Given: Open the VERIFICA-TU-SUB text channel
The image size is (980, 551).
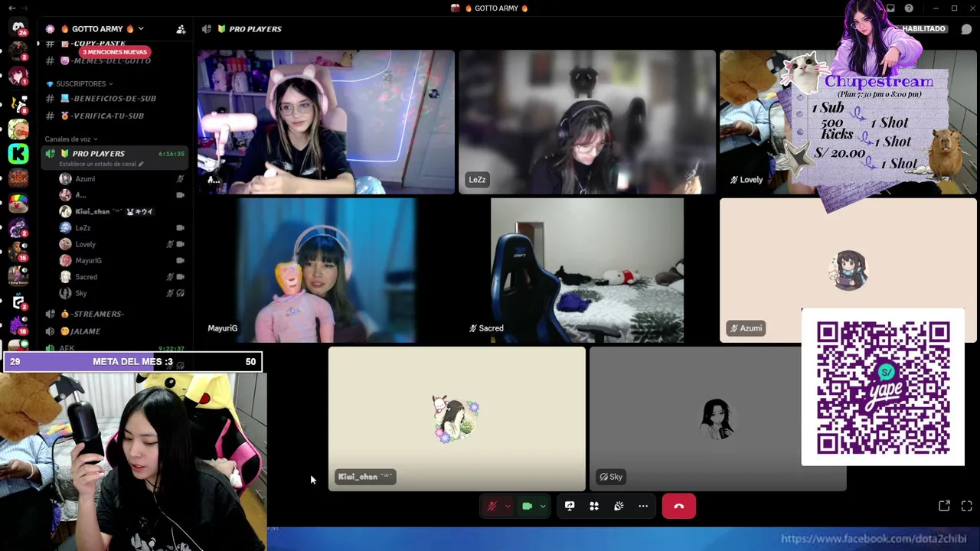Looking at the screenshot, I should 113,116.
